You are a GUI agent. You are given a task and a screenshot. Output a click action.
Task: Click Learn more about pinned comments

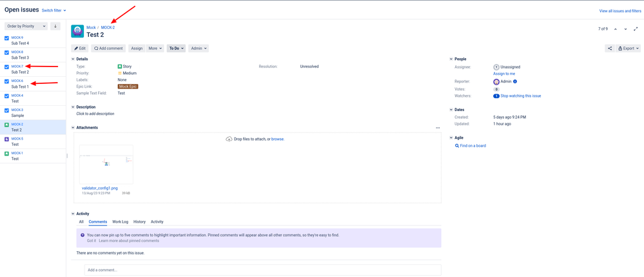click(x=129, y=241)
